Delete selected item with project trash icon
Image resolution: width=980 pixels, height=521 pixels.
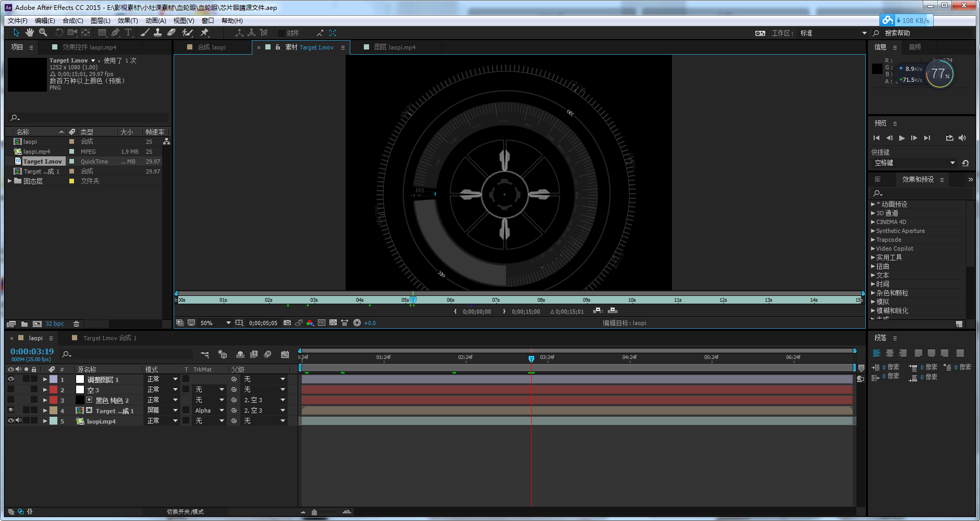click(x=77, y=324)
